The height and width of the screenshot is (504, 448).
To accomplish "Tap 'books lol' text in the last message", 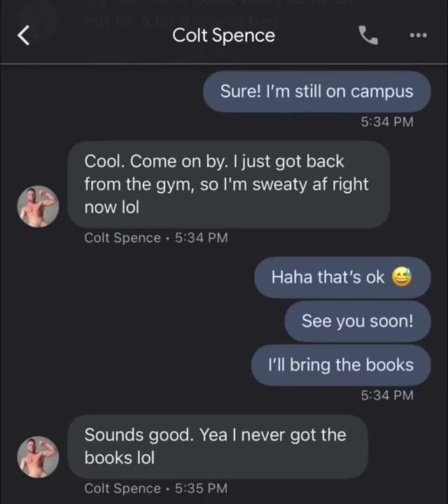I will [x=119, y=458].
